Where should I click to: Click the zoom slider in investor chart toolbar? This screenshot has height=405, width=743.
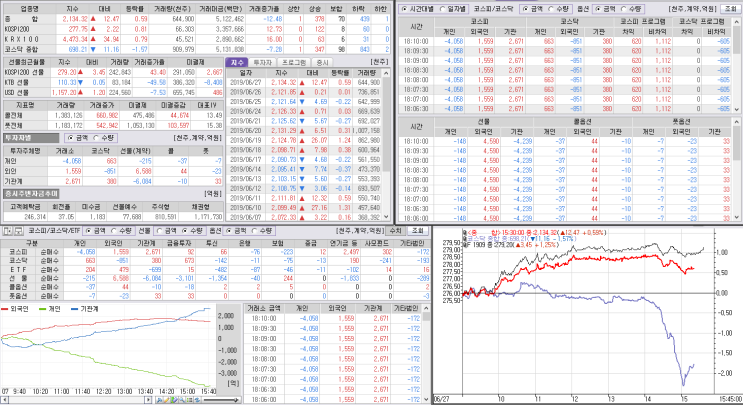pos(221,400)
